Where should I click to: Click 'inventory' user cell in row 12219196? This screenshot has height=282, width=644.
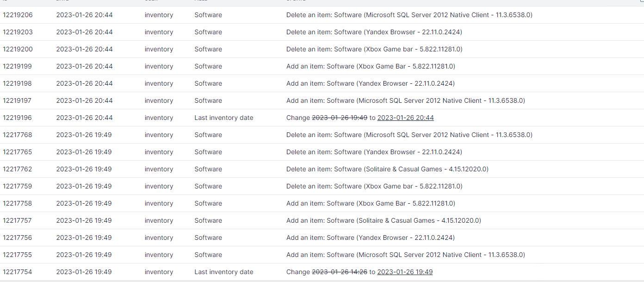(x=159, y=118)
